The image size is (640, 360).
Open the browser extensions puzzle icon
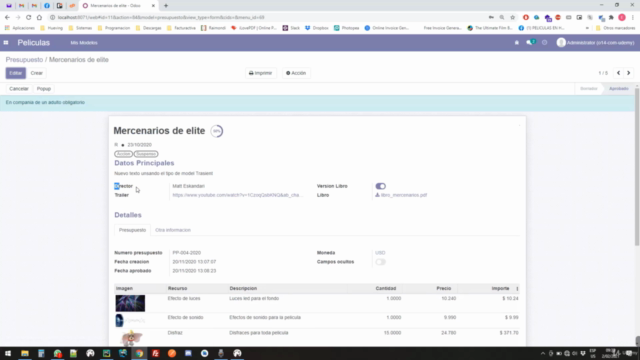point(611,17)
